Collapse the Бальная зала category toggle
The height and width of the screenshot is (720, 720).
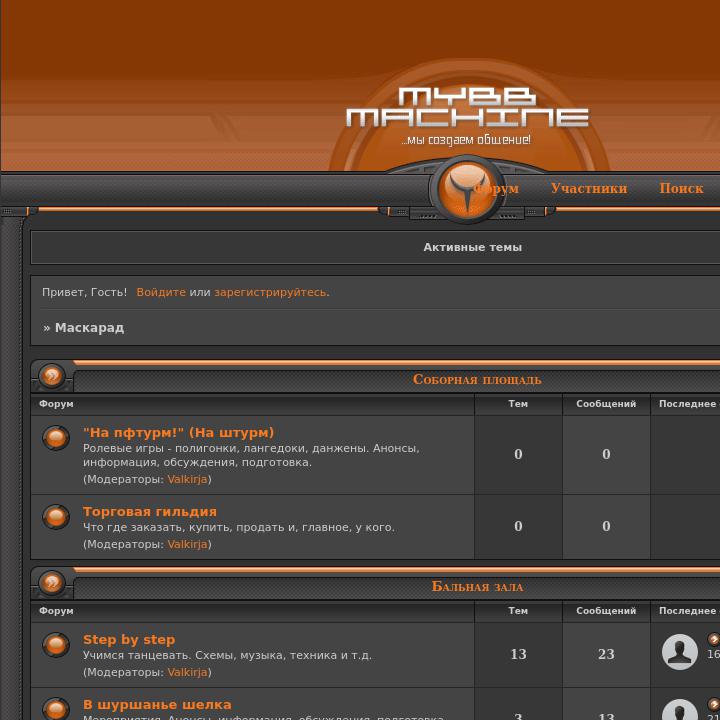pyautogui.click(x=52, y=583)
